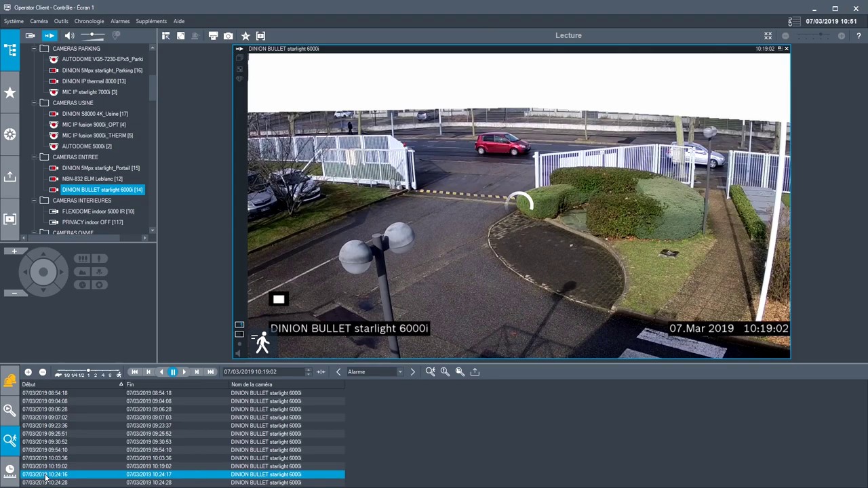Click PTZ zoom out minus button
This screenshot has height=488, width=868.
(14, 293)
